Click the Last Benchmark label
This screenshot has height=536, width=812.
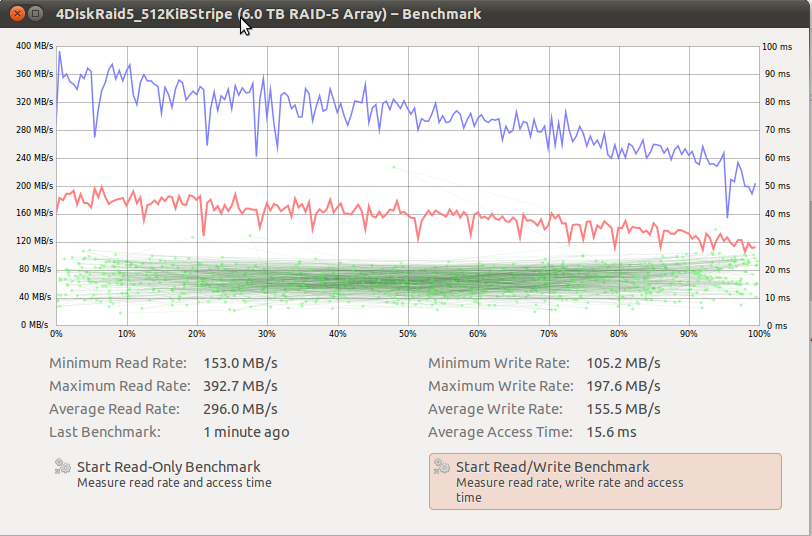click(x=105, y=432)
